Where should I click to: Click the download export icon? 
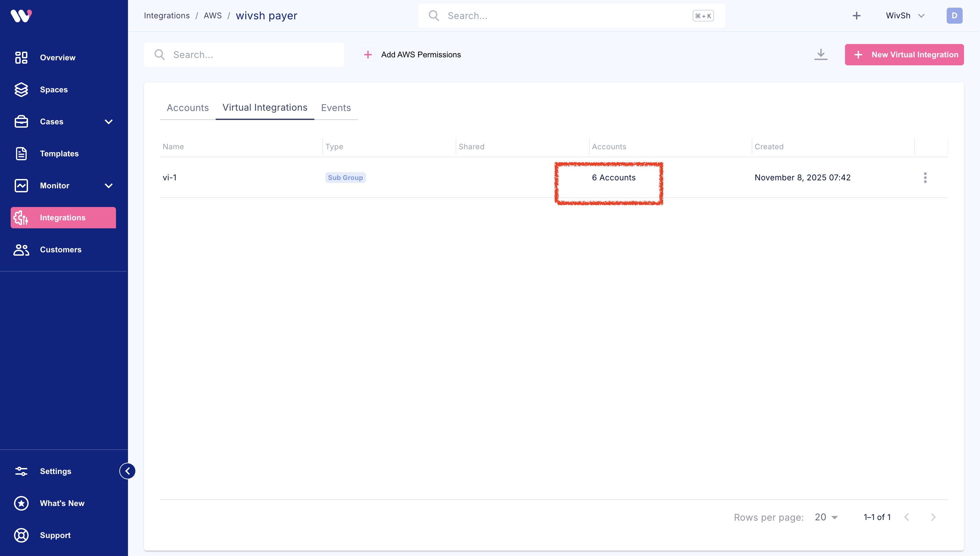click(x=820, y=55)
